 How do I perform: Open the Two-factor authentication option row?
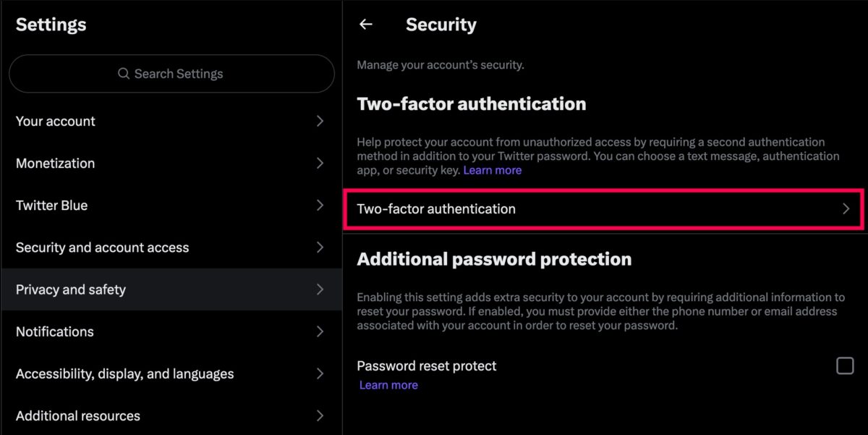pos(604,209)
